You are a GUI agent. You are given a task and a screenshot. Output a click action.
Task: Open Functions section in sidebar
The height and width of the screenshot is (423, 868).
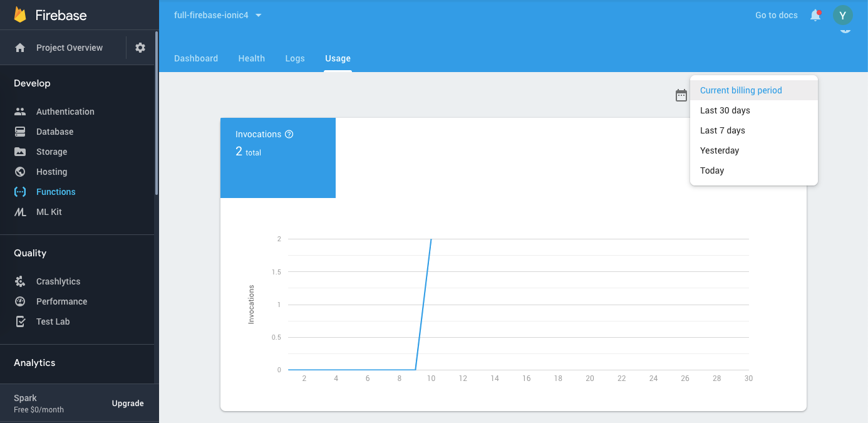[x=56, y=192]
